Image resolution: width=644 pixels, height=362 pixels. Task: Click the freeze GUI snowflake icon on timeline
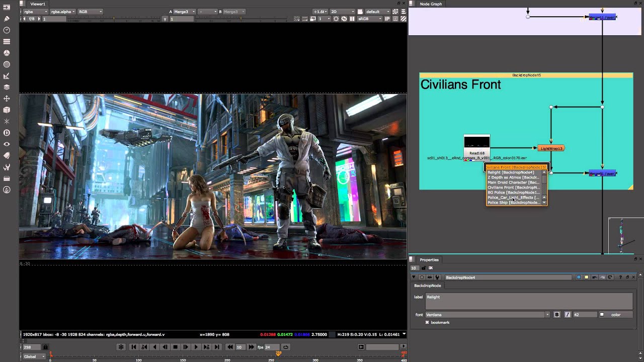[x=121, y=347]
